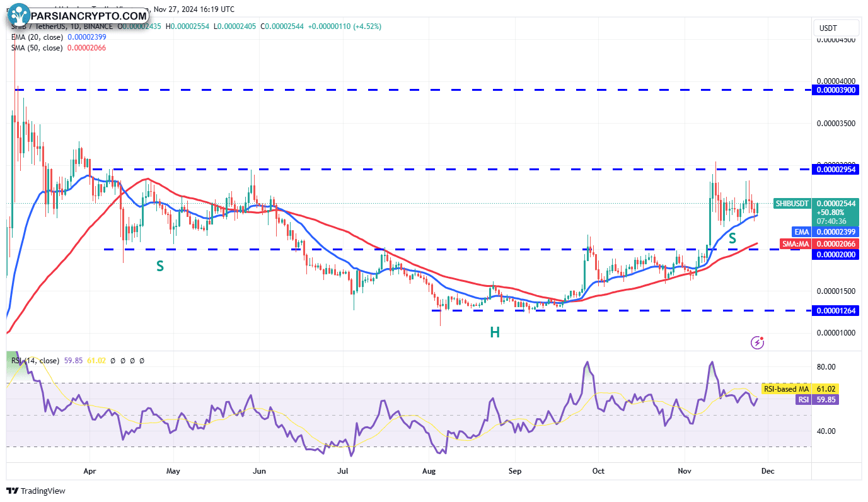Screen dimensions: 868x502
Task: Click the 0.00002000 level price label
Action: coord(835,254)
